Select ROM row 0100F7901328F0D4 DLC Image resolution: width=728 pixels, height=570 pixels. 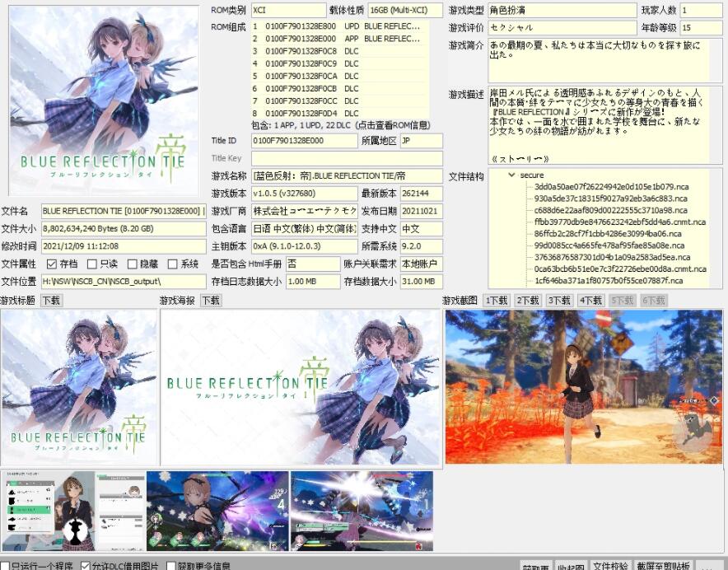tap(339, 114)
